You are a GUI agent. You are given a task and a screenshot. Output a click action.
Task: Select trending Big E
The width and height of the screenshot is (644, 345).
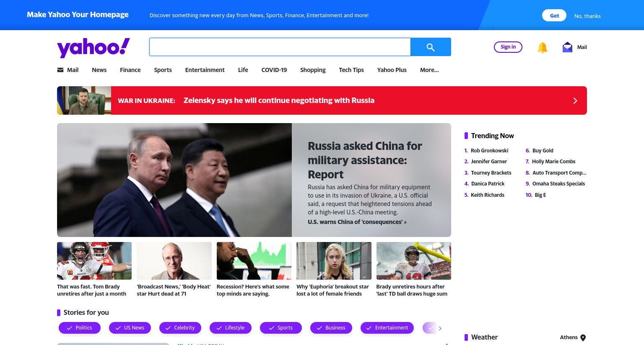[540, 195]
